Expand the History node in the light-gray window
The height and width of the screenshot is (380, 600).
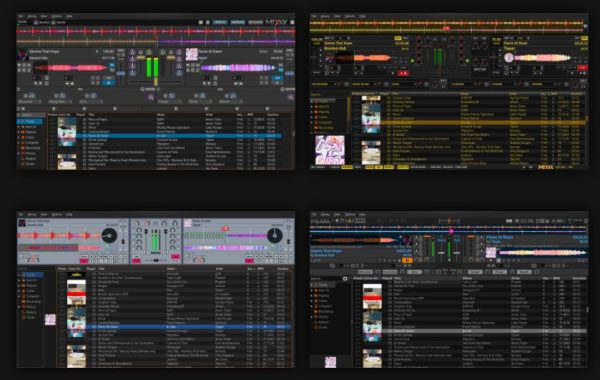pyautogui.click(x=19, y=307)
